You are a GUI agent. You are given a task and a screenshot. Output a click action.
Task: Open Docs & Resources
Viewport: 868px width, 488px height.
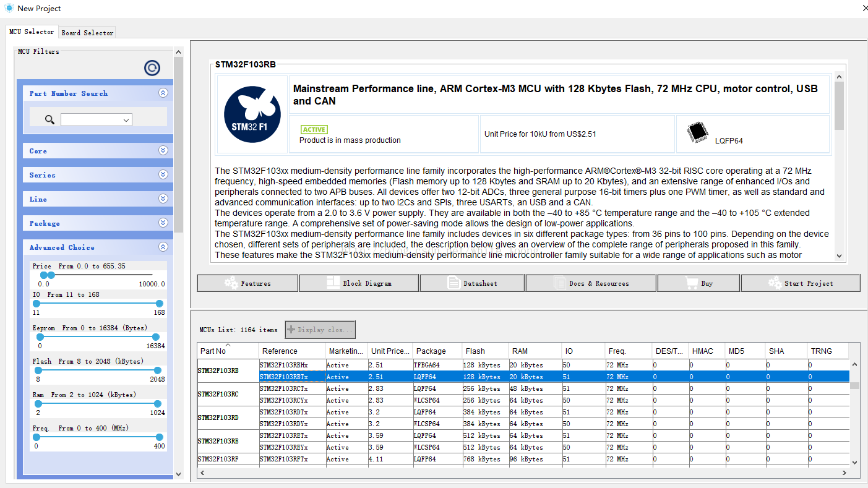[591, 283]
